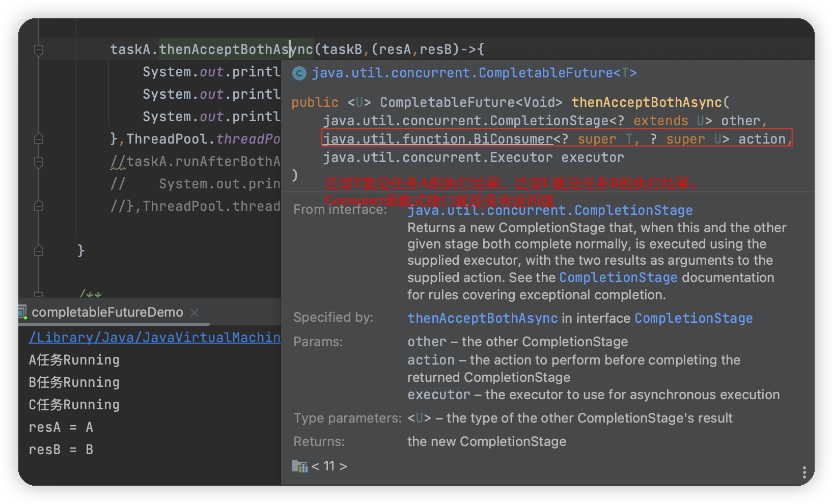833x504 pixels.
Task: Open the java.util.concurrent.CompletableFuture<T> link
Action: tap(474, 73)
